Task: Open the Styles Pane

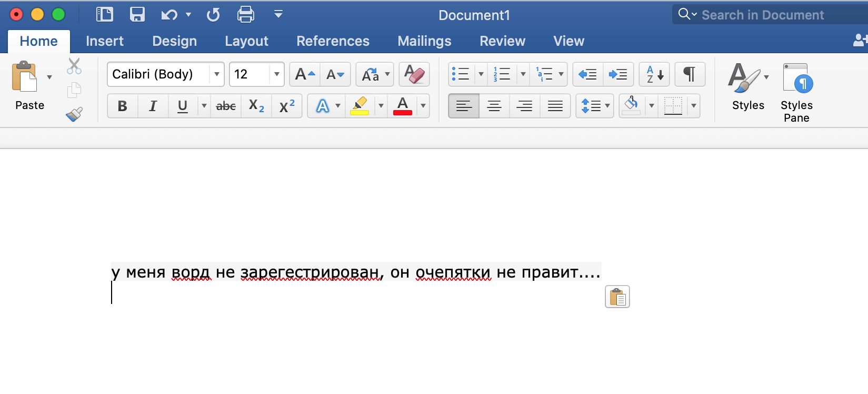Action: 797,93
